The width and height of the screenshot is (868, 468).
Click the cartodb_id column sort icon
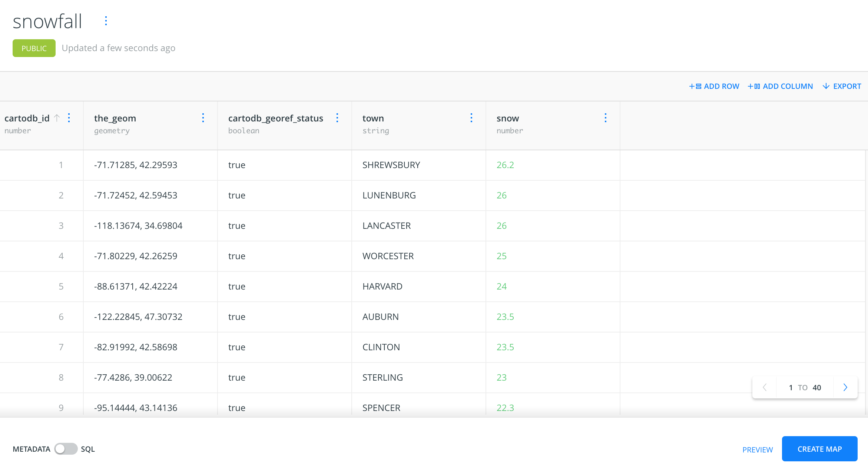(x=58, y=119)
